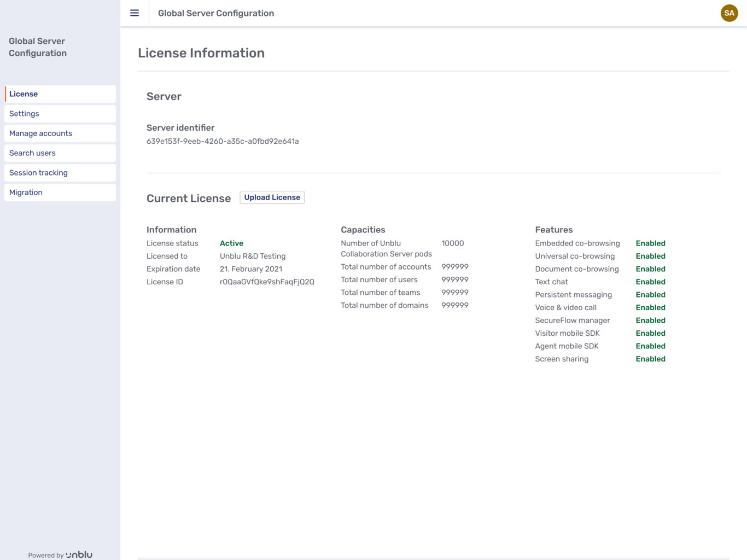Click the Active license status text
Viewport: 747px width, 560px height.
pos(231,243)
